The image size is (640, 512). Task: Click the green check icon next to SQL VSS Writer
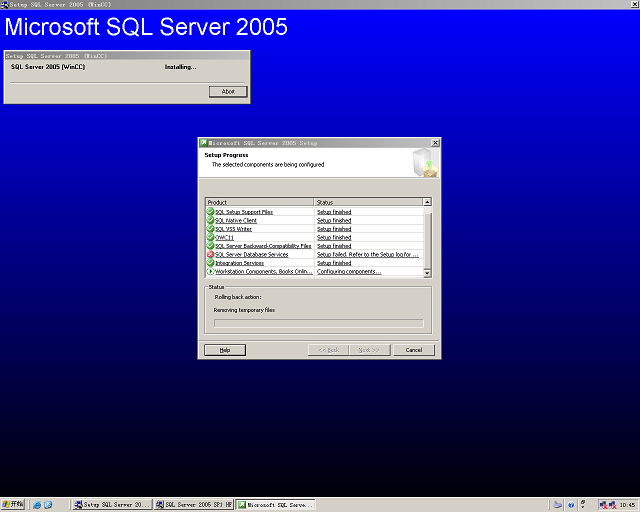point(210,229)
